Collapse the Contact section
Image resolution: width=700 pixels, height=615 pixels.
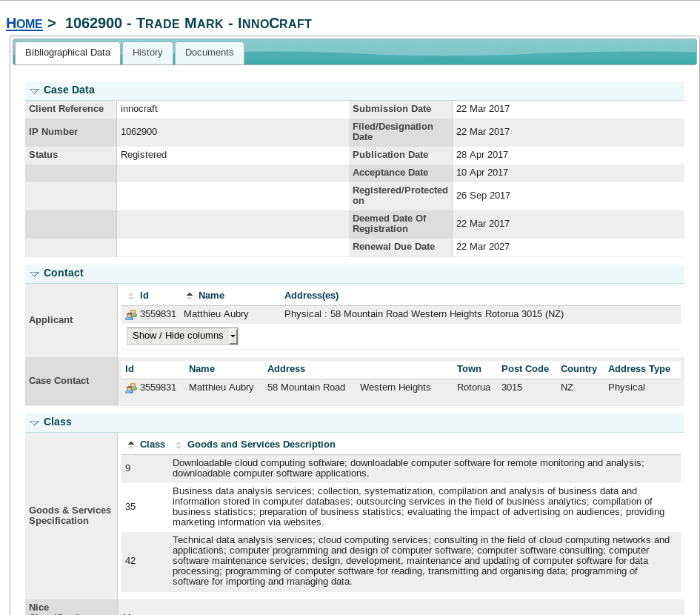[34, 273]
